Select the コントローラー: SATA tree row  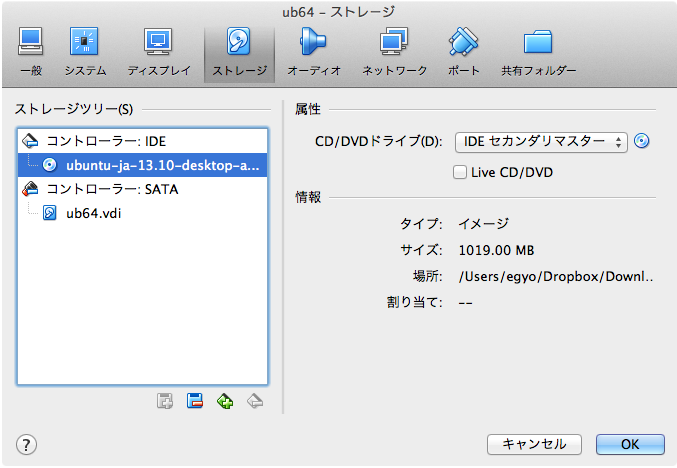coord(142,189)
